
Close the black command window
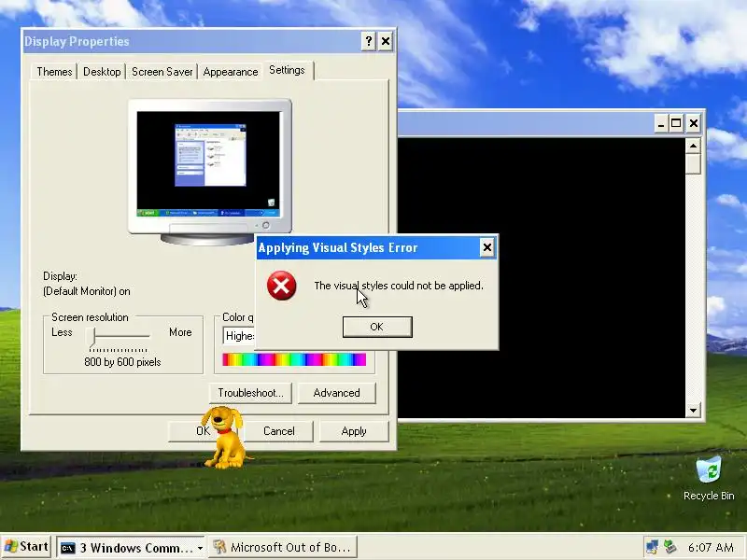coord(694,124)
